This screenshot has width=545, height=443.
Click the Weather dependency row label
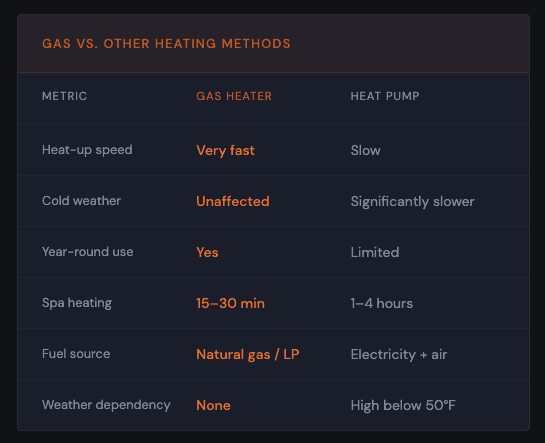[106, 405]
